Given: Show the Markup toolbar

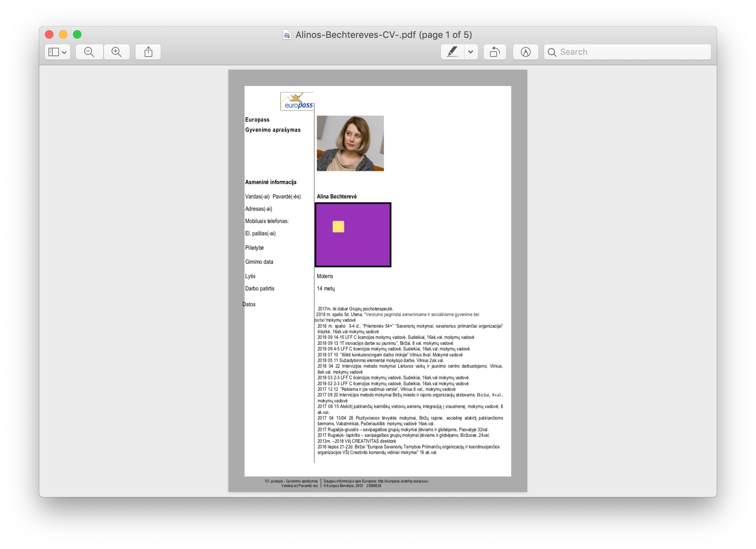Looking at the screenshot, I should pos(525,52).
